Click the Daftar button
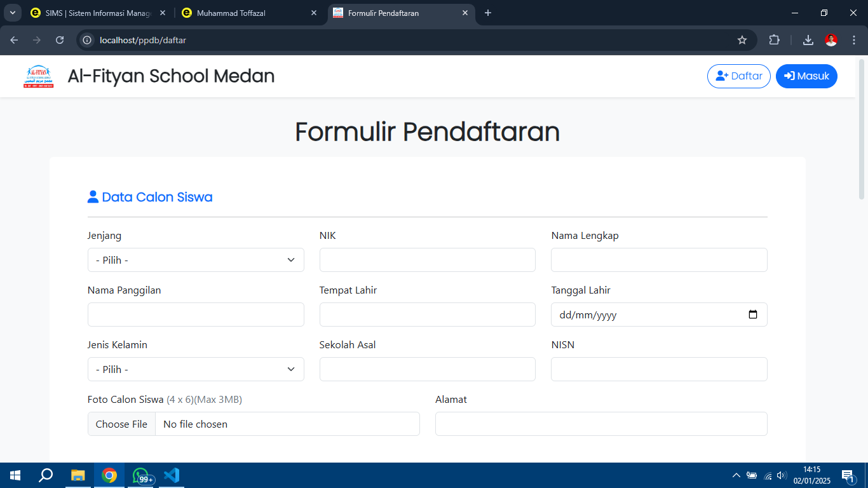 tap(738, 76)
